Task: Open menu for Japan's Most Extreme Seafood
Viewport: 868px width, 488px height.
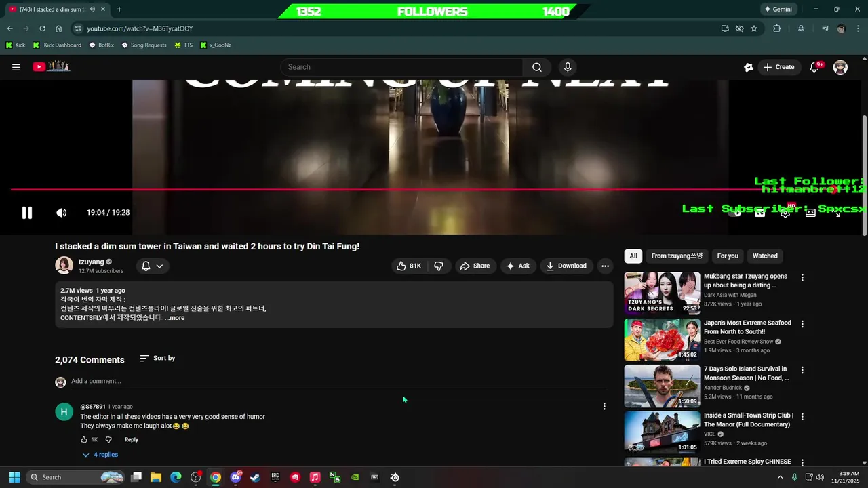Action: (x=802, y=324)
